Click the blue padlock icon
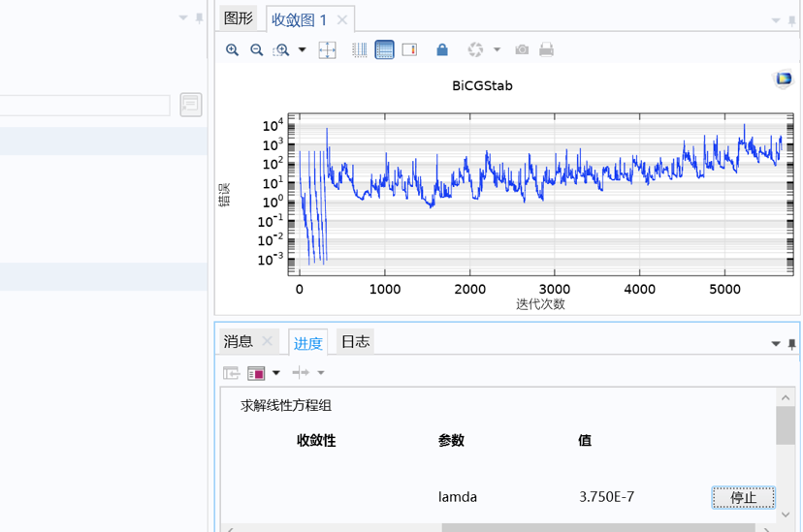 [x=442, y=49]
